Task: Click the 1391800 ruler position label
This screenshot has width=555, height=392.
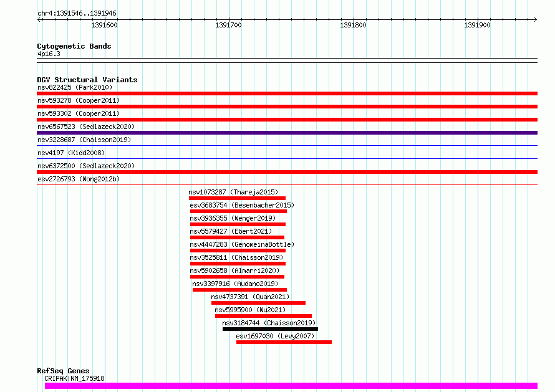Action: click(x=353, y=25)
